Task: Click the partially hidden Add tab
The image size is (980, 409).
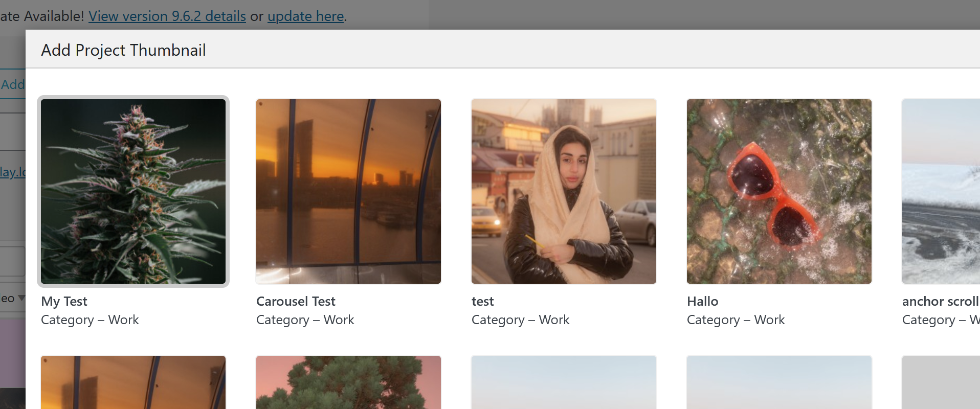Action: pyautogui.click(x=12, y=84)
